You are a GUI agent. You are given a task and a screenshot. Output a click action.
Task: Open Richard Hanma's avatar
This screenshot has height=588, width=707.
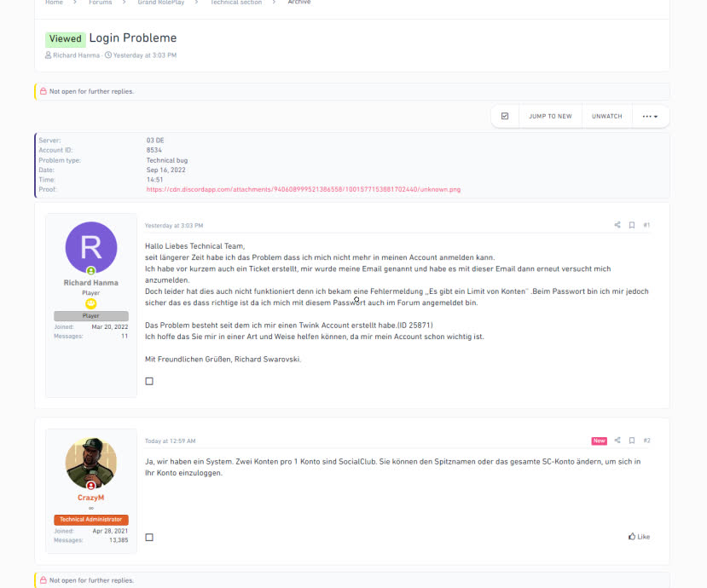(x=90, y=248)
